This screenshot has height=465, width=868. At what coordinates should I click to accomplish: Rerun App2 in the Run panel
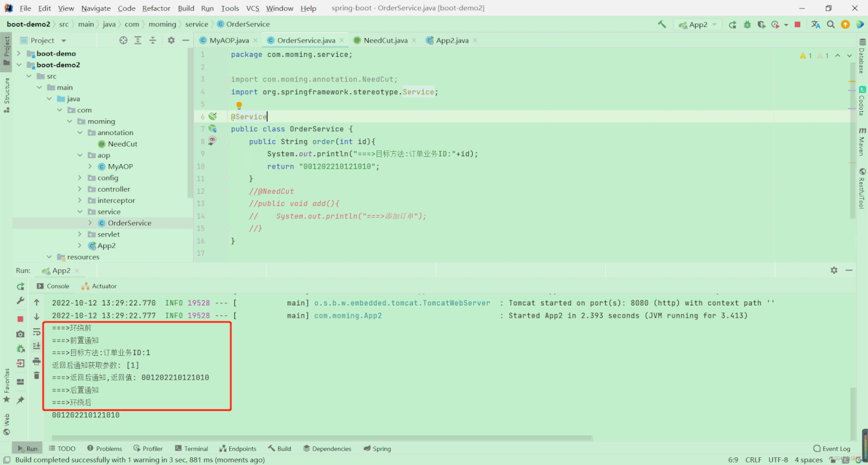(x=21, y=286)
